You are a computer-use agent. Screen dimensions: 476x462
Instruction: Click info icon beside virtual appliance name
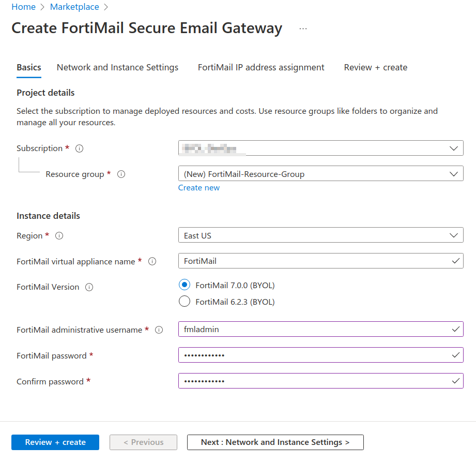point(152,262)
